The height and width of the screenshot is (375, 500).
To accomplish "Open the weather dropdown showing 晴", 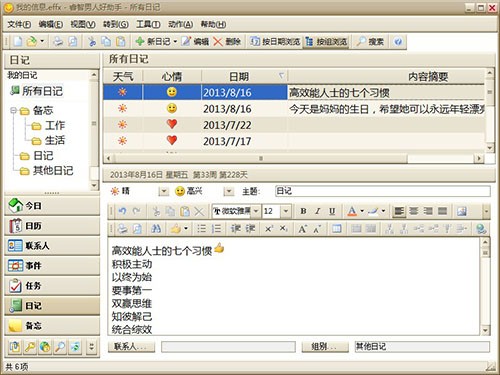I will (163, 191).
